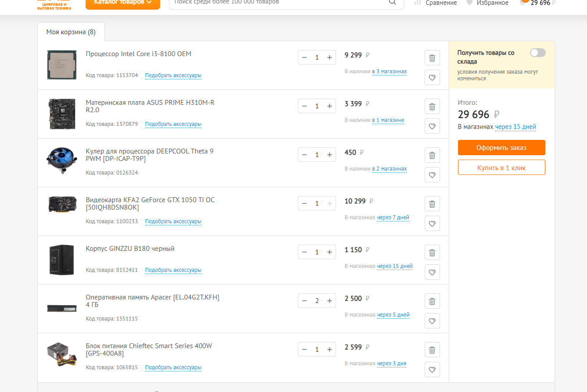Decrease quantity of Apacer memory

304,301
